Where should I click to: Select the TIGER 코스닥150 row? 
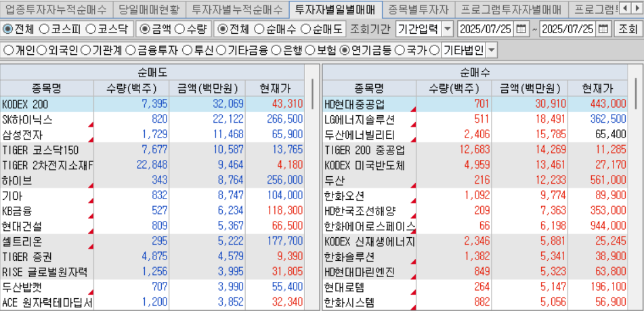click(x=152, y=150)
